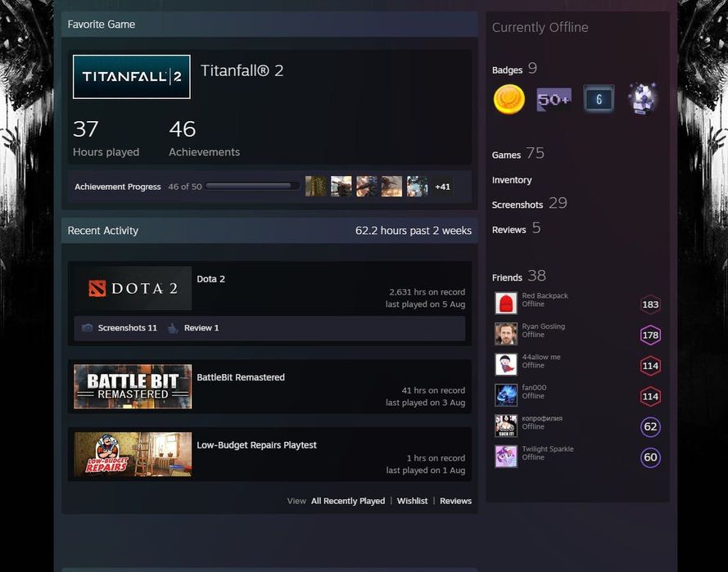Open third Titanfall achievement icon
728x572 pixels.
[366, 187]
